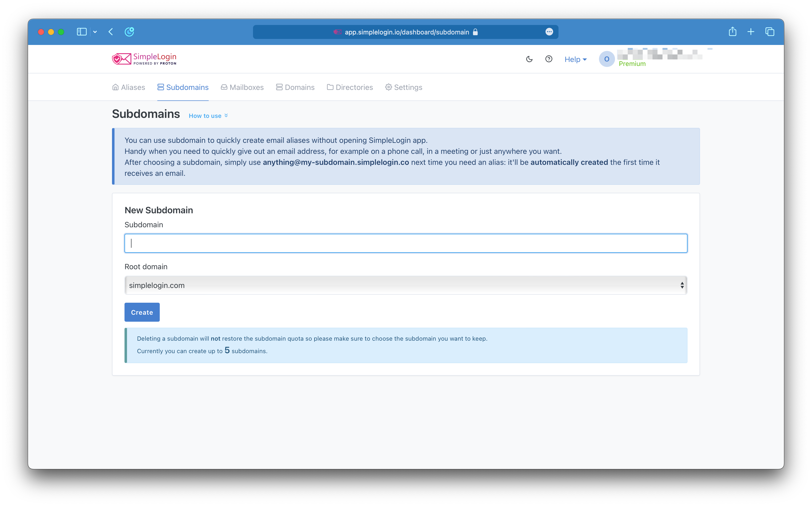Toggle the Safari sidebar icon
Viewport: 812px width, 506px height.
tap(82, 32)
